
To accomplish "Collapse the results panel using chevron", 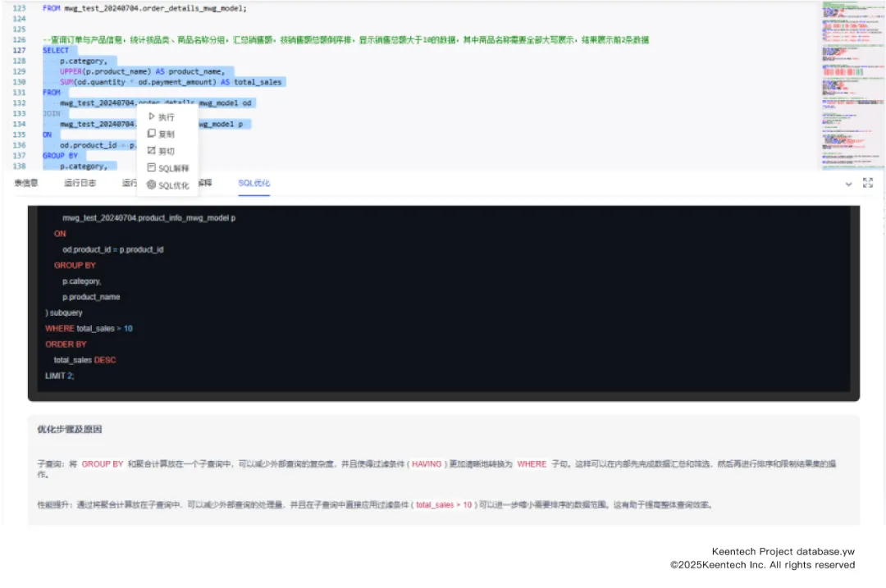I will (848, 185).
